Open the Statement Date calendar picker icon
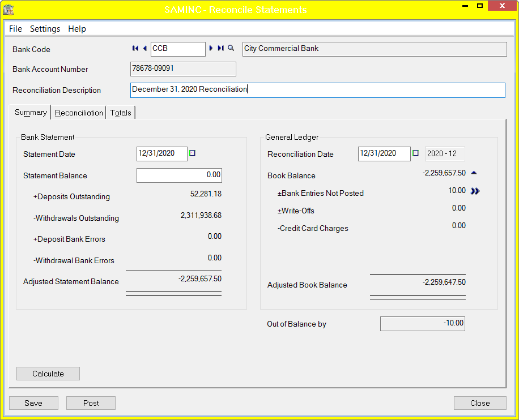Image resolution: width=519 pixels, height=420 pixels. [193, 153]
